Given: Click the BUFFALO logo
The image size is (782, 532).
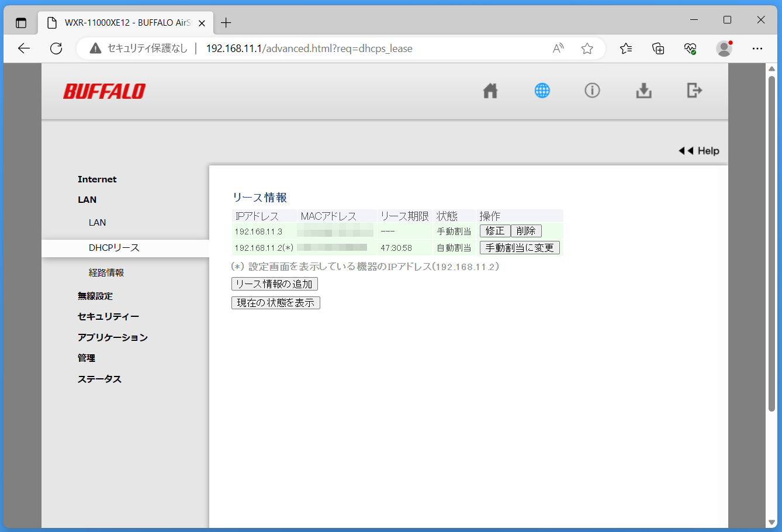Looking at the screenshot, I should (104, 91).
